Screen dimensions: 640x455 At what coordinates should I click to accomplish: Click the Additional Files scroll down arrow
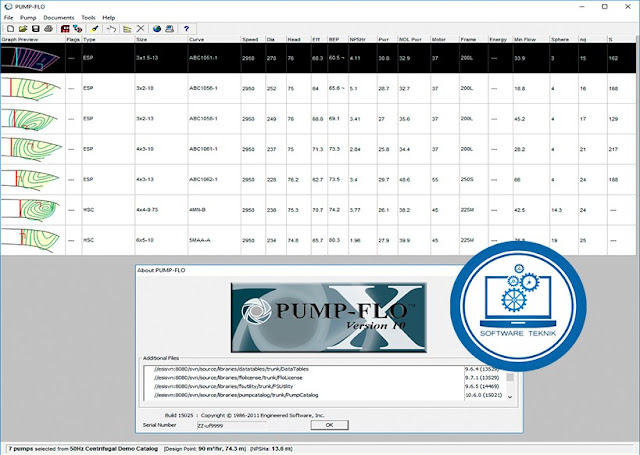(x=510, y=396)
